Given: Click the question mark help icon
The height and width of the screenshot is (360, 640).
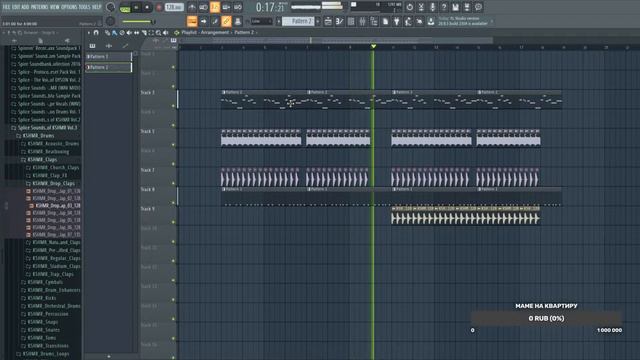Looking at the screenshot, I should (x=444, y=7).
